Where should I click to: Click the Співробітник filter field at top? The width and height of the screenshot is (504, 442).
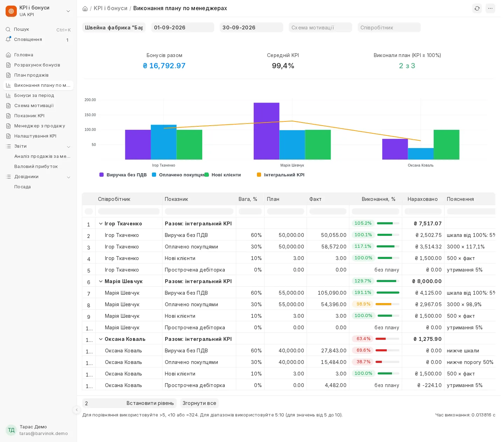pos(389,27)
